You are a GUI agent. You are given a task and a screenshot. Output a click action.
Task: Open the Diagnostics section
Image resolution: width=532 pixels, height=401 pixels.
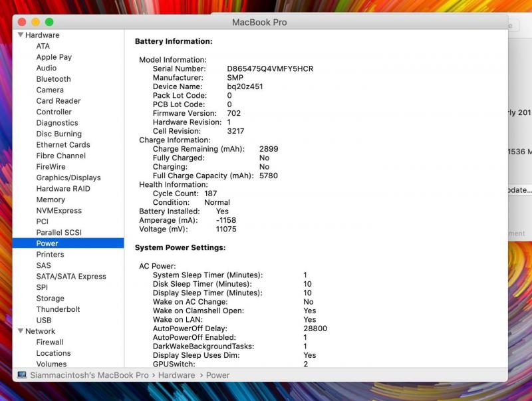pos(57,123)
